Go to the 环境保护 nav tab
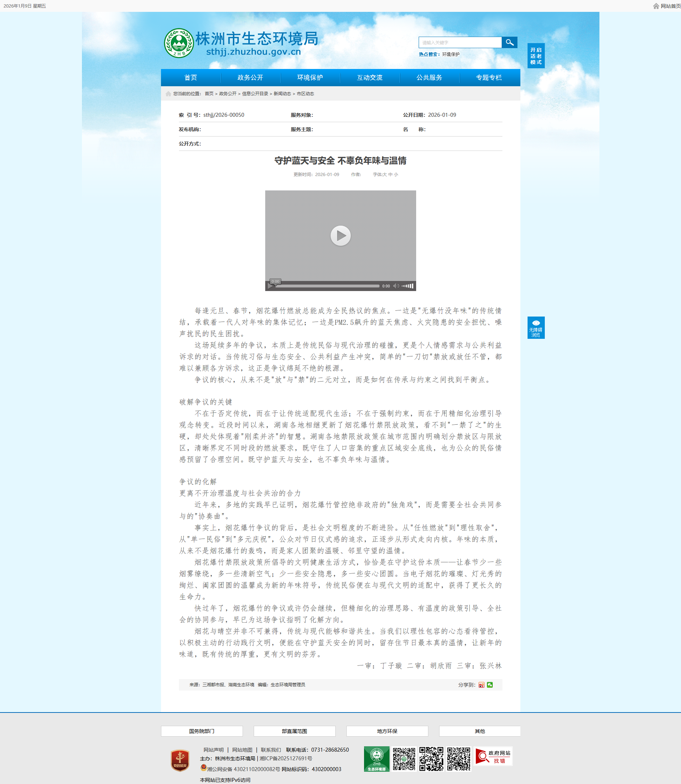The width and height of the screenshot is (681, 784). coord(310,78)
